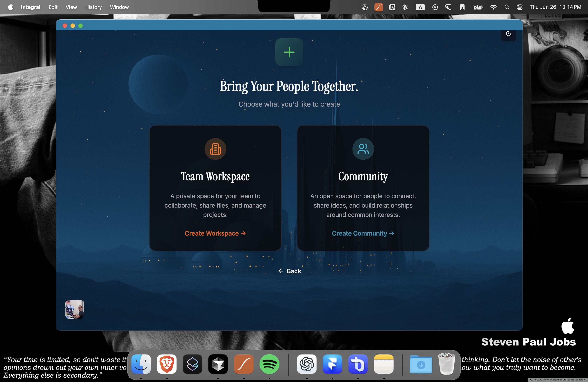The image size is (588, 382).
Task: Open Spotify from the dock
Action: 269,364
